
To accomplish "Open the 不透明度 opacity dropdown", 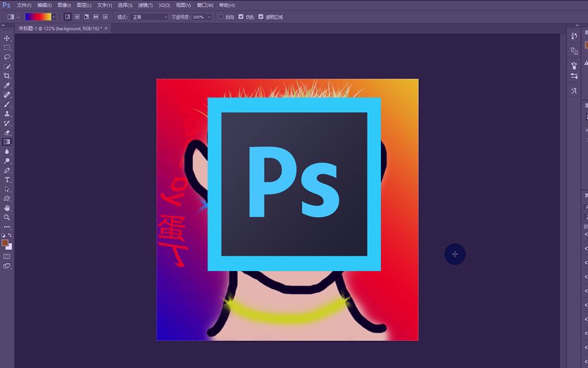I will tap(208, 17).
